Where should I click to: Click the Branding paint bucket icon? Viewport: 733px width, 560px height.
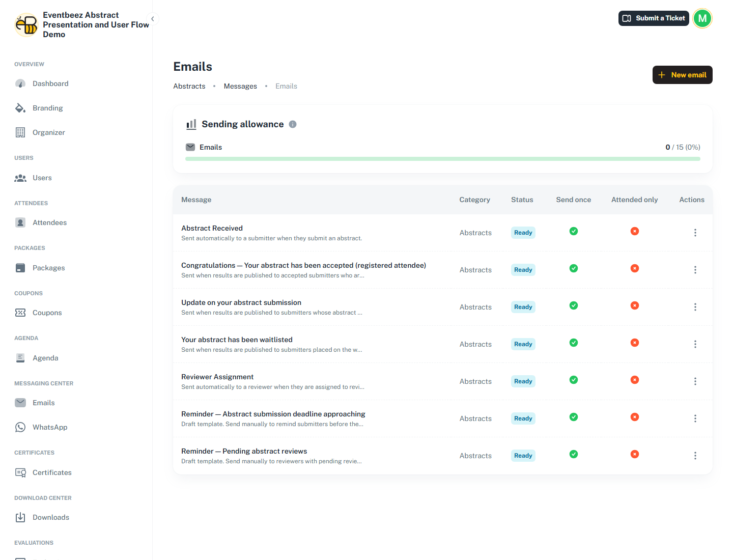(20, 108)
